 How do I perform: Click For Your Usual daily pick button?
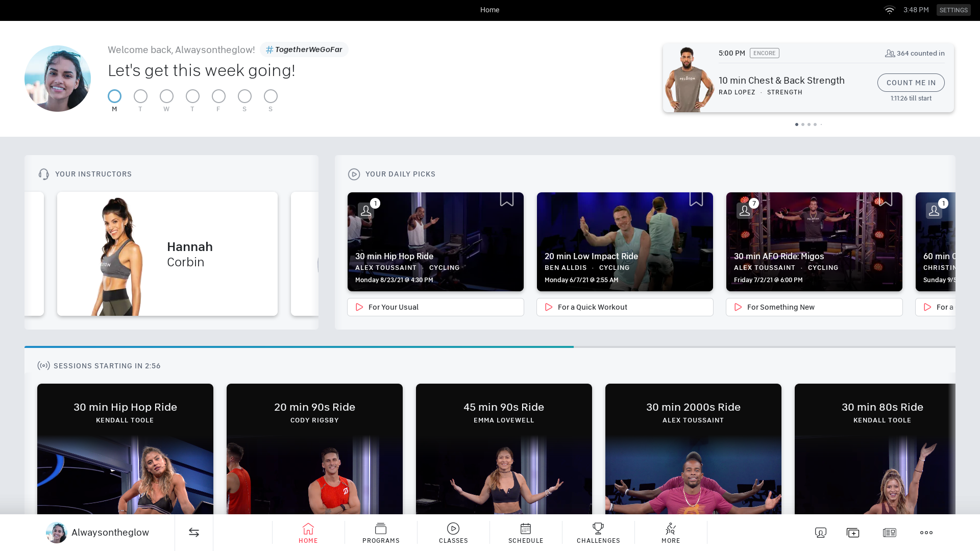click(435, 307)
